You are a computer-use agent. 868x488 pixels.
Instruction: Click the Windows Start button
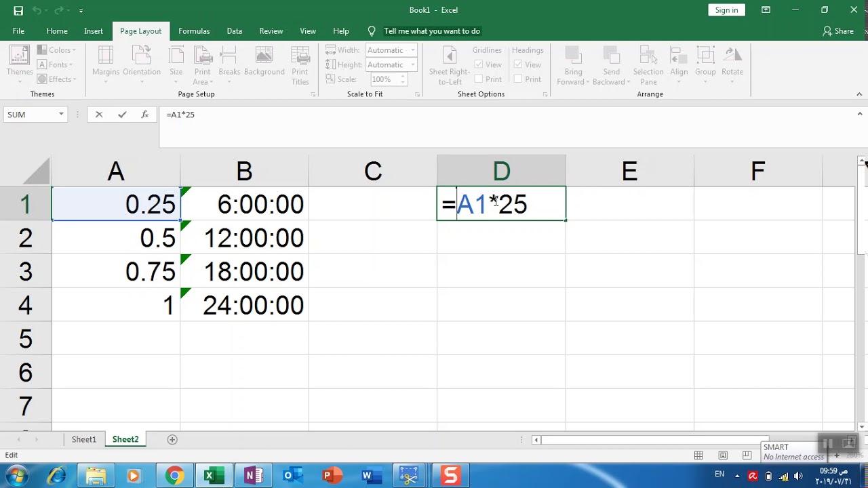(x=17, y=476)
